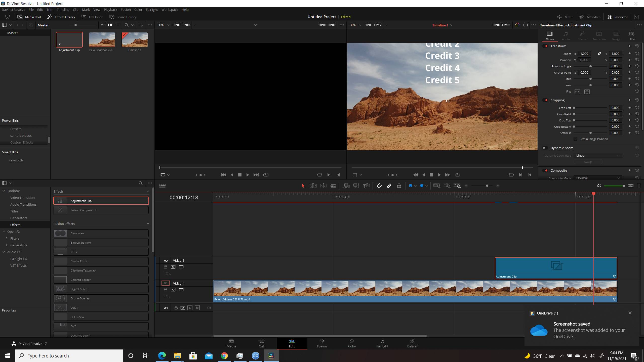Image resolution: width=644 pixels, height=362 pixels.
Task: Mute the A1 audio track
Action: 197,308
